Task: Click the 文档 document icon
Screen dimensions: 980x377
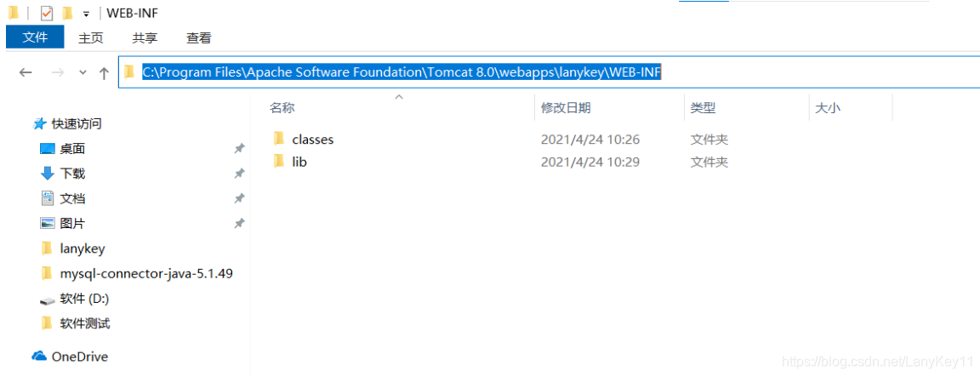Action: pos(48,198)
